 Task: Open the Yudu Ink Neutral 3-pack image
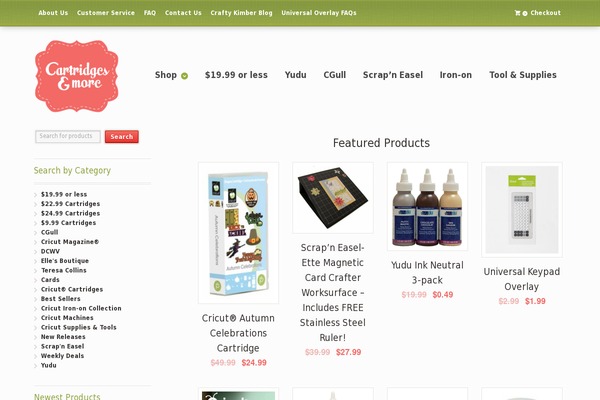click(x=427, y=206)
